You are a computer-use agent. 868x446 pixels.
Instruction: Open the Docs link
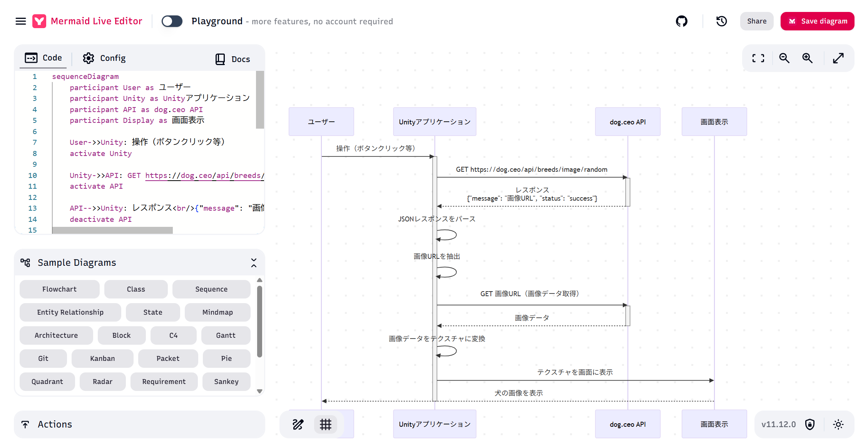[232, 59]
